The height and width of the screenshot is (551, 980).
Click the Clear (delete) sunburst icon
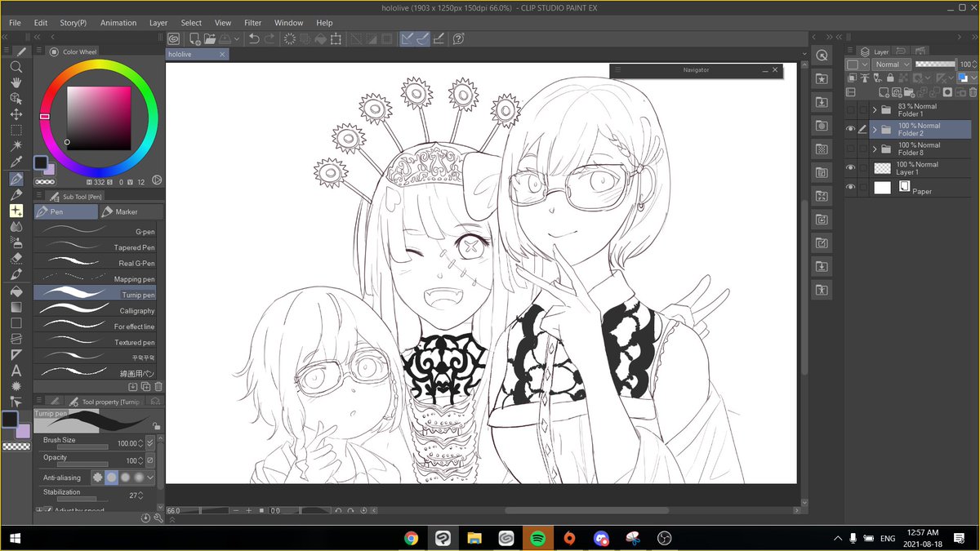289,38
